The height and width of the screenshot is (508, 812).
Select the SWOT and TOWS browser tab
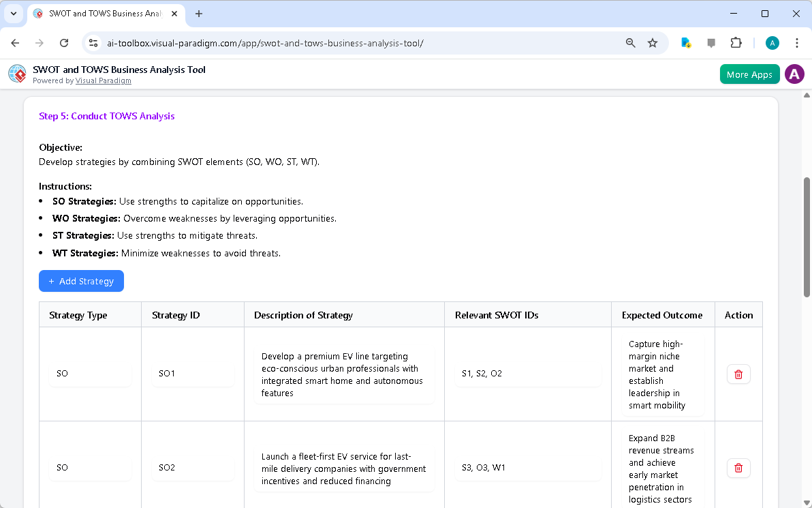(102, 14)
